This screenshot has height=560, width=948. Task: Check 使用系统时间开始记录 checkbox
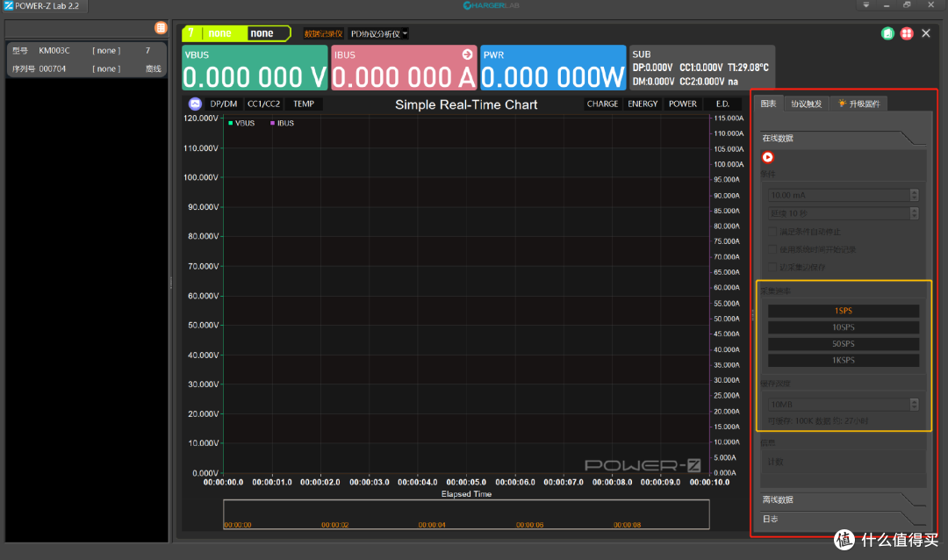tap(772, 249)
